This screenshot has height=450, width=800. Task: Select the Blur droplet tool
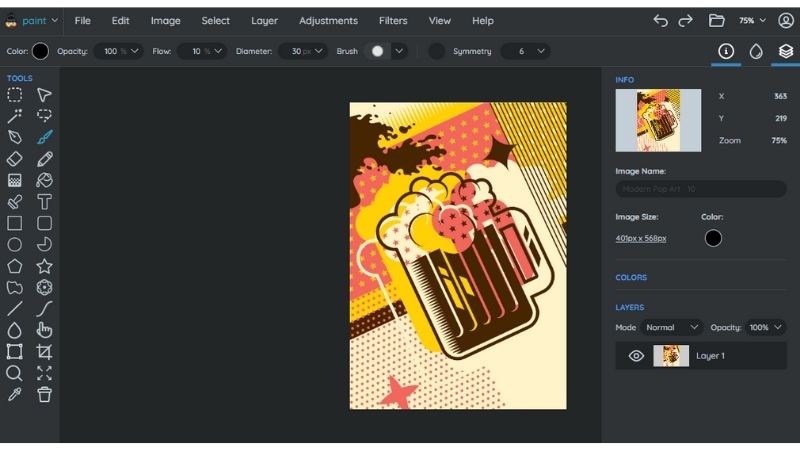click(x=14, y=331)
